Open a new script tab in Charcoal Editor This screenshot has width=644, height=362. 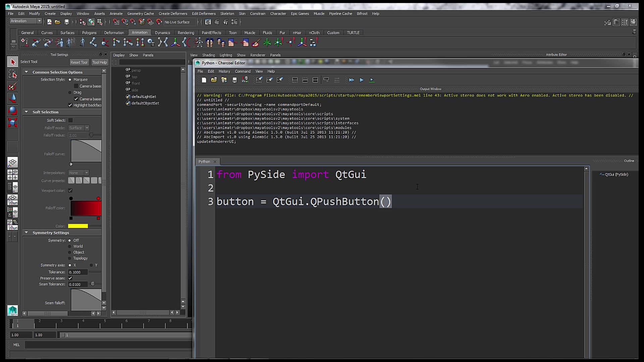pyautogui.click(x=204, y=80)
